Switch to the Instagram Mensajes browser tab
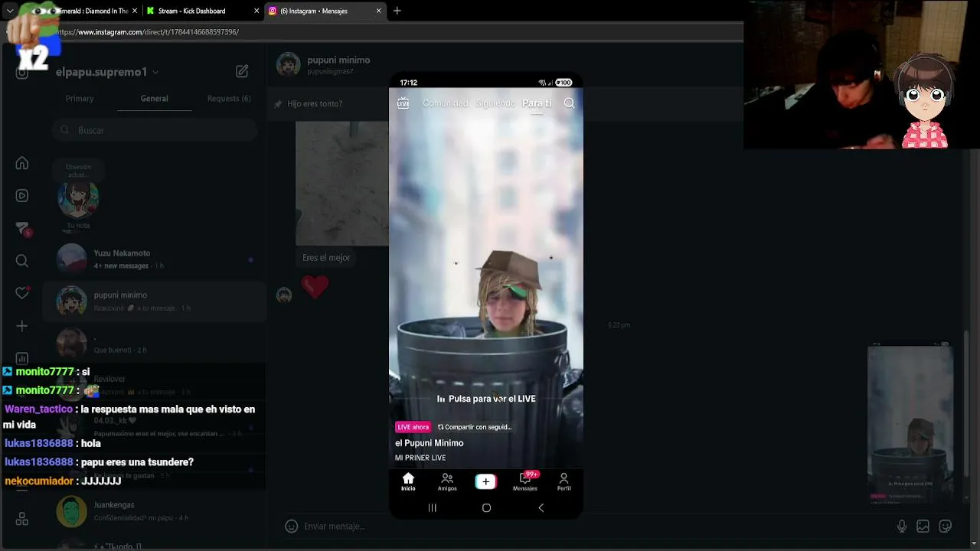This screenshot has height=551, width=980. [325, 11]
